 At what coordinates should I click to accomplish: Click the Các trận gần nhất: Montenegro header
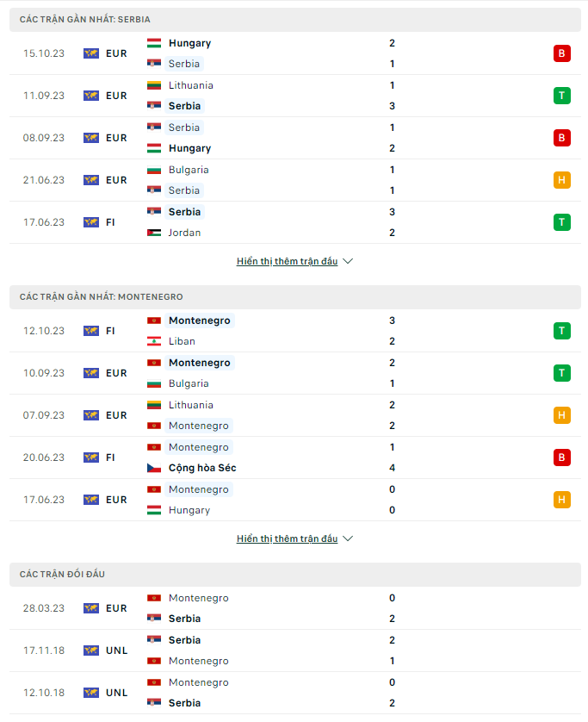[x=295, y=297]
